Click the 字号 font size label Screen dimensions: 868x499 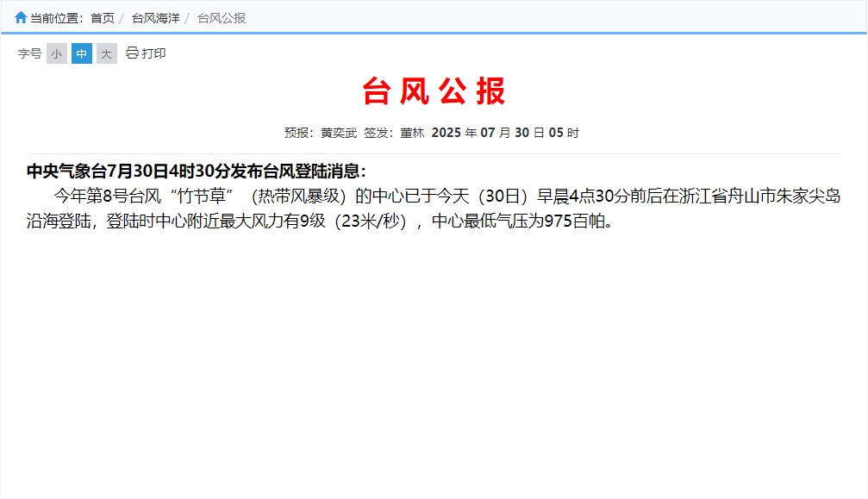(30, 53)
